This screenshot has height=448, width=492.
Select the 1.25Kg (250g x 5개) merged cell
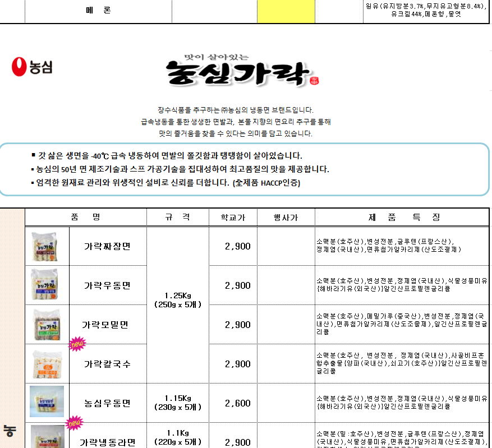[x=178, y=304]
